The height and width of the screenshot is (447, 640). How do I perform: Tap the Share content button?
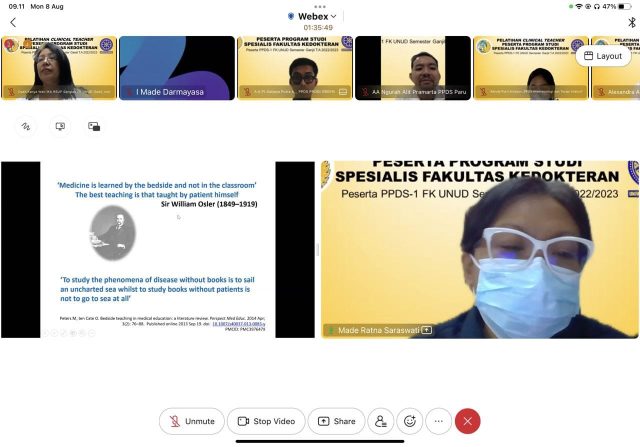(336, 421)
